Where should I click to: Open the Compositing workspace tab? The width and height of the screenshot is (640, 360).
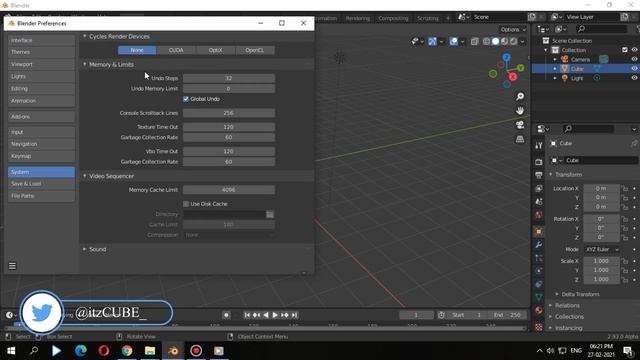(393, 18)
